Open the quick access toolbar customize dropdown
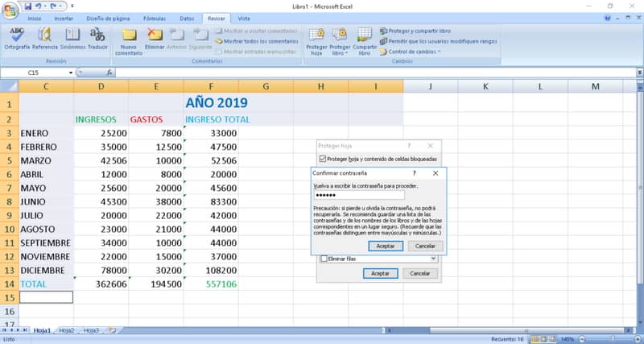 [72, 6]
